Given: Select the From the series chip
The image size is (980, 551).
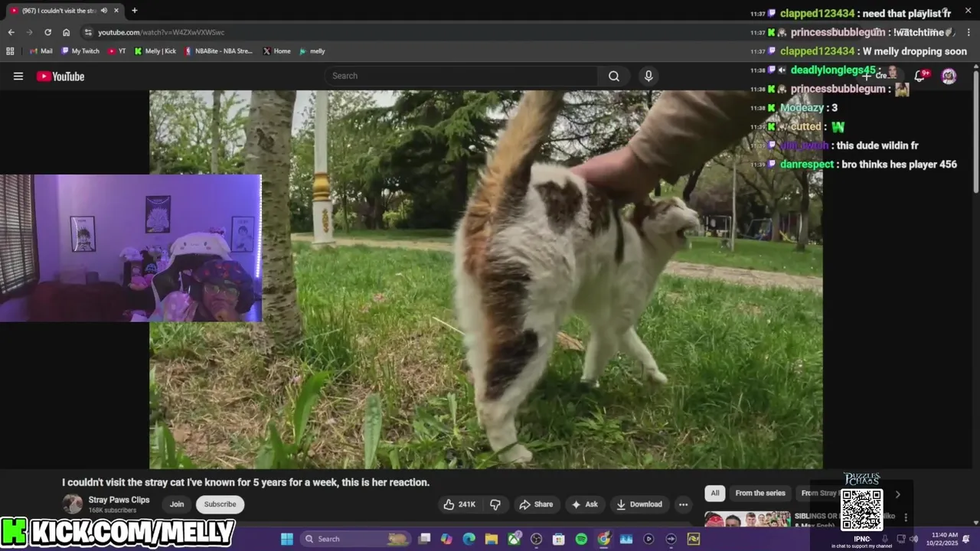Looking at the screenshot, I should 760,494.
